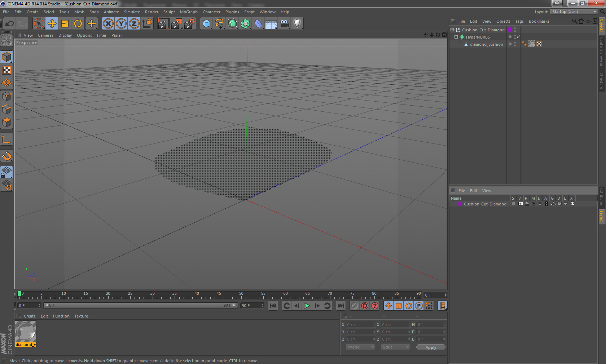Open the Simulate menu

click(132, 12)
